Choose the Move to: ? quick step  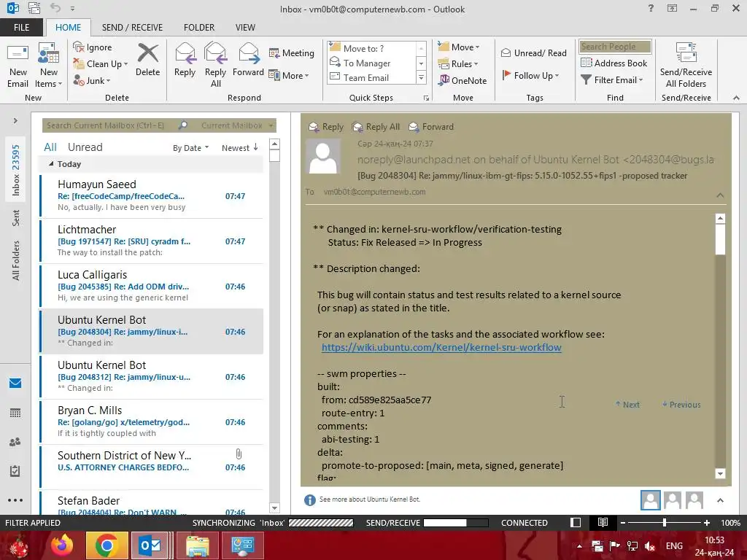(x=372, y=48)
